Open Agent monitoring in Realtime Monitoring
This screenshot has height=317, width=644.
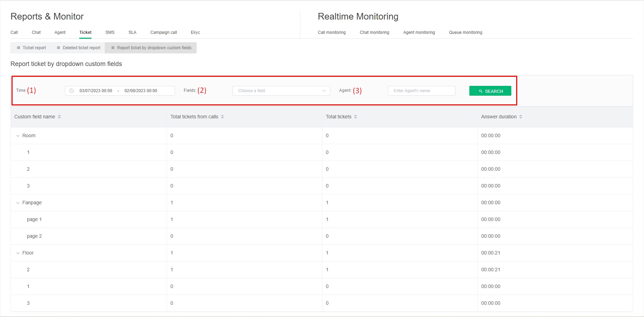pyautogui.click(x=419, y=32)
